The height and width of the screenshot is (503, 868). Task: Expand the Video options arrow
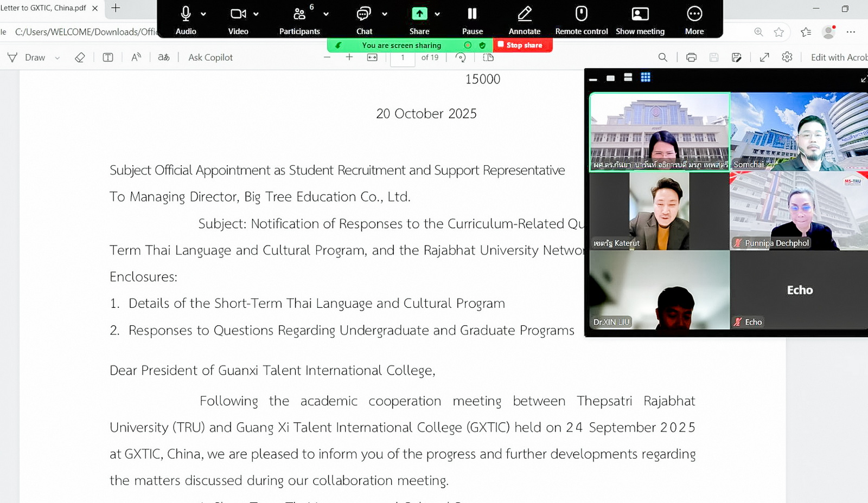tap(256, 14)
